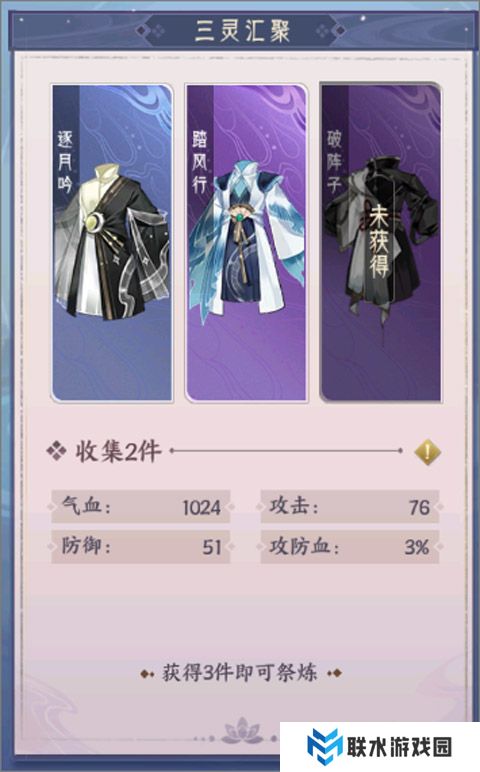Screen dimensions: 480x772
Task: Click the 攻防血 3% stat row
Action: click(350, 547)
